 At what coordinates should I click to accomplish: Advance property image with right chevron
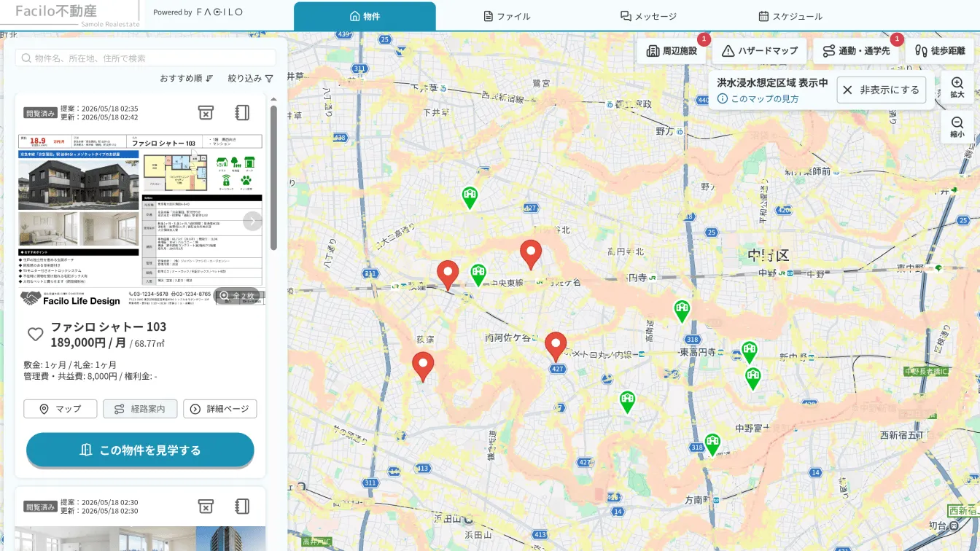point(252,221)
